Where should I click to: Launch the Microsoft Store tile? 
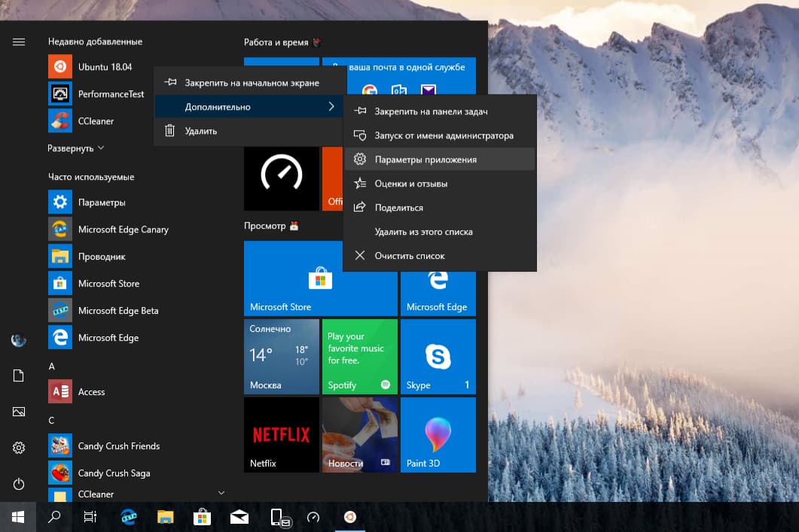tap(319, 278)
